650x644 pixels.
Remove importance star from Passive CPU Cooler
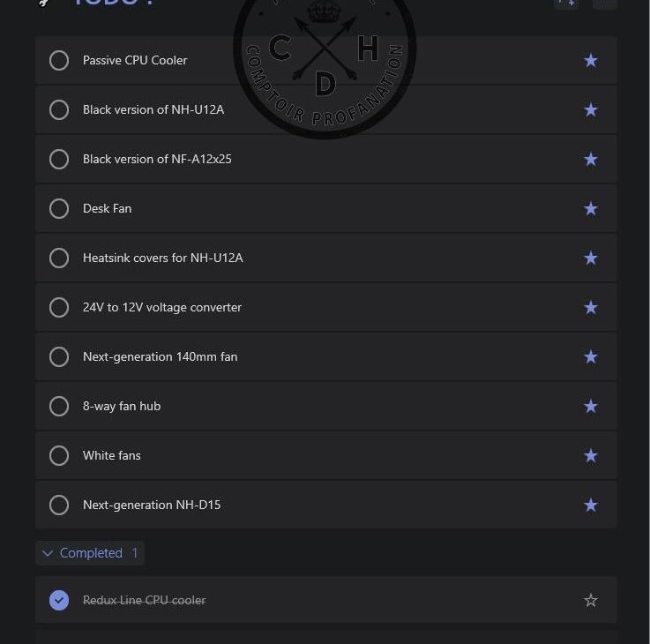[x=591, y=61]
